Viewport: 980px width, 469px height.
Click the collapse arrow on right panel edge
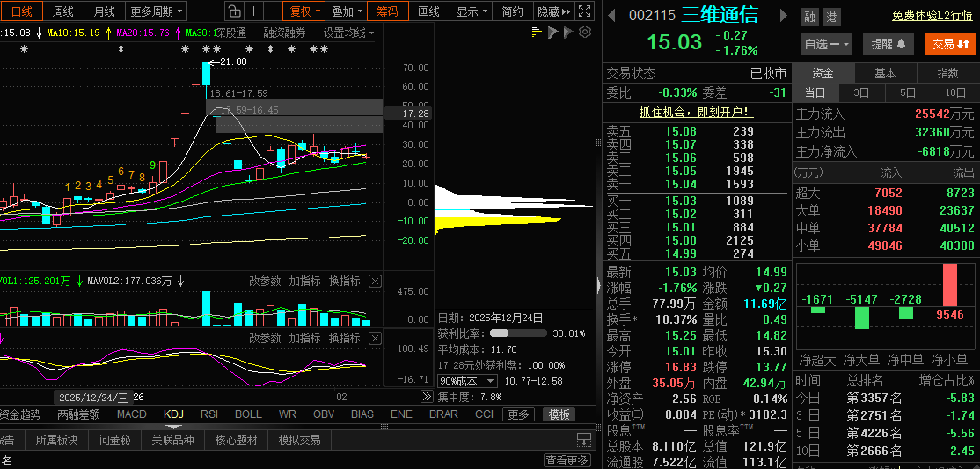tap(599, 286)
